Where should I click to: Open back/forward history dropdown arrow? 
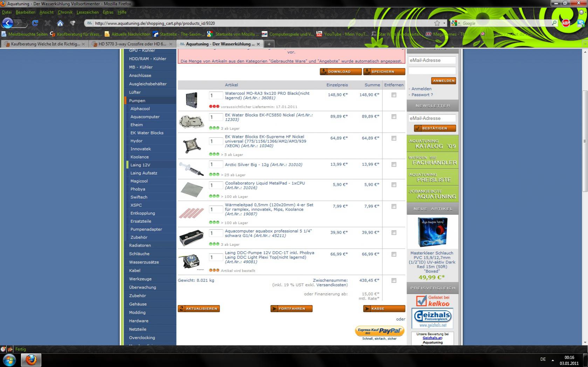pos(25,23)
